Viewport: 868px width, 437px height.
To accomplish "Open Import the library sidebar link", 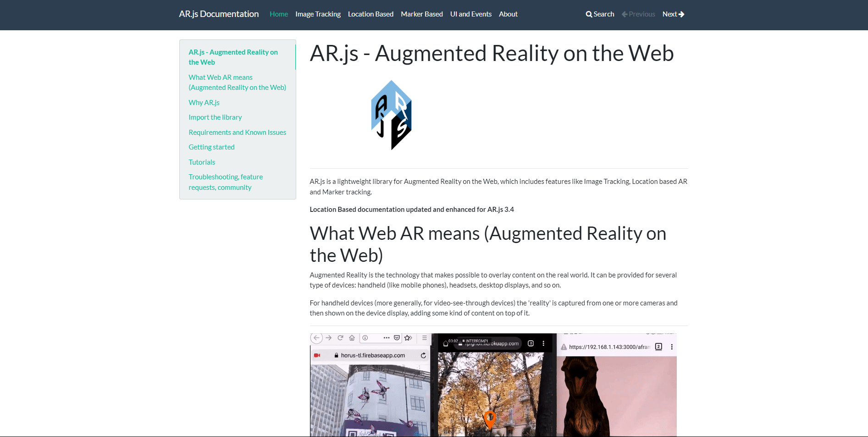I will pos(215,117).
